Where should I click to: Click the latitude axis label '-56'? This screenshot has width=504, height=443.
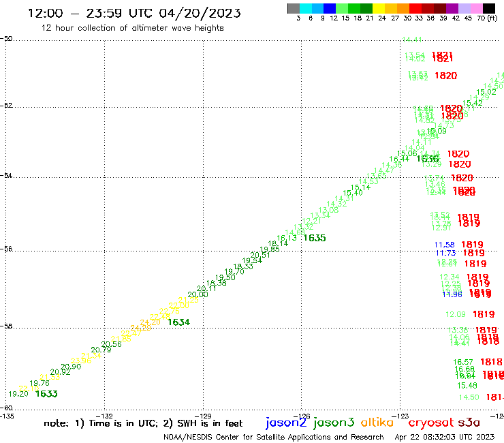(x=7, y=249)
